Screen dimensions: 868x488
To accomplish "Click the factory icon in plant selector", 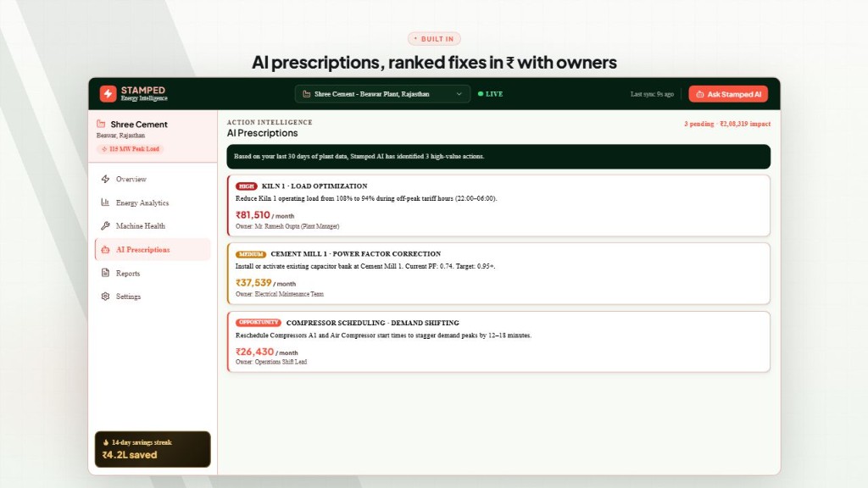I will point(306,94).
